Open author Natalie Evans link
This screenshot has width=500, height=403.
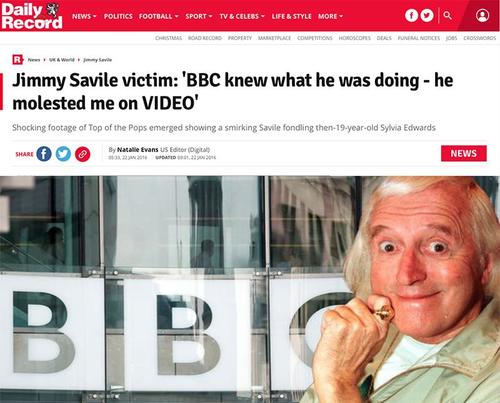coord(137,150)
